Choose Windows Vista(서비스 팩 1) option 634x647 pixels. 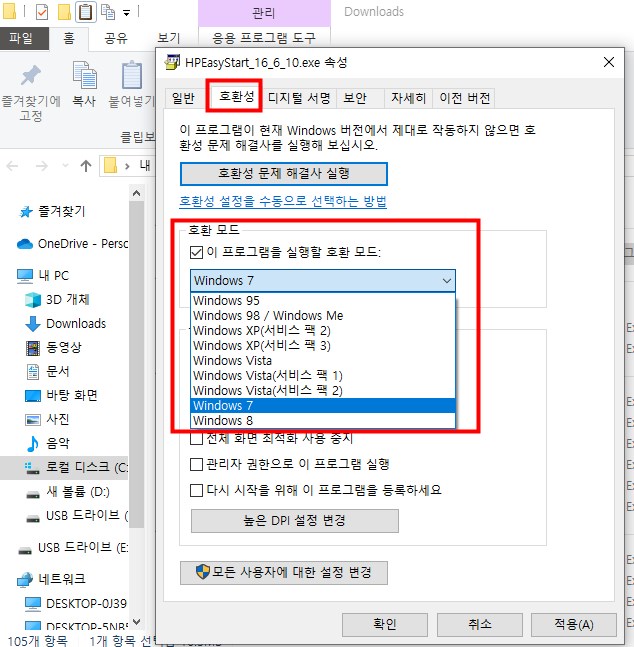323,375
